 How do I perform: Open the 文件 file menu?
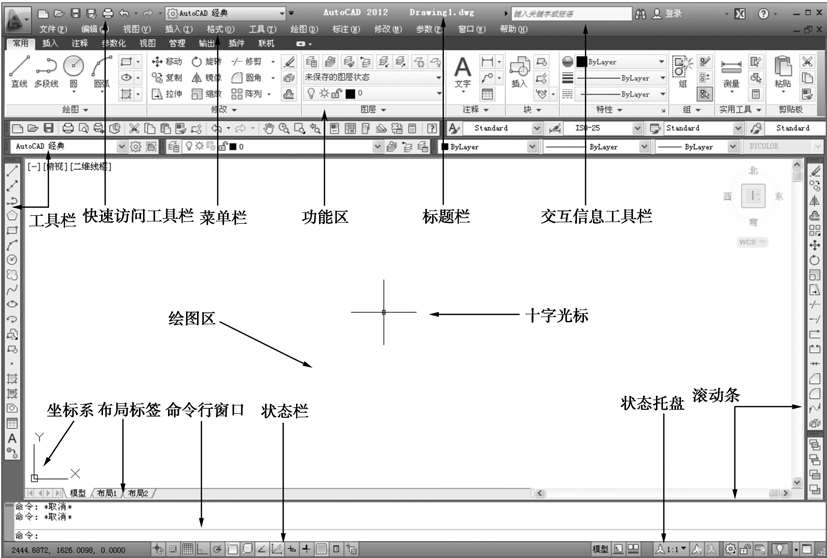[53, 30]
